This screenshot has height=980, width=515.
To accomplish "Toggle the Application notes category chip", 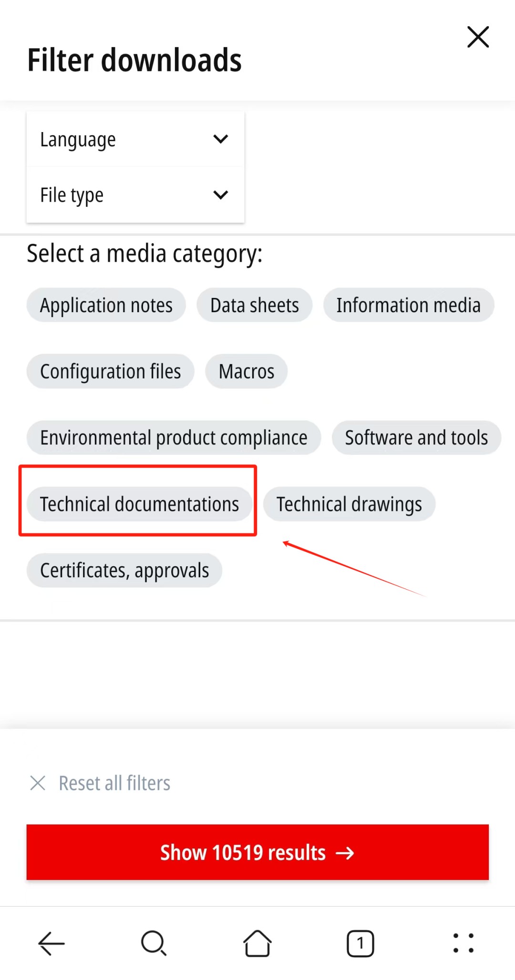I will tap(106, 305).
